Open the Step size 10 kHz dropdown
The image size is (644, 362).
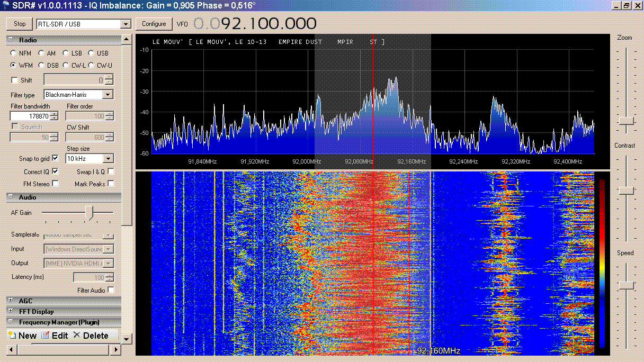[108, 158]
